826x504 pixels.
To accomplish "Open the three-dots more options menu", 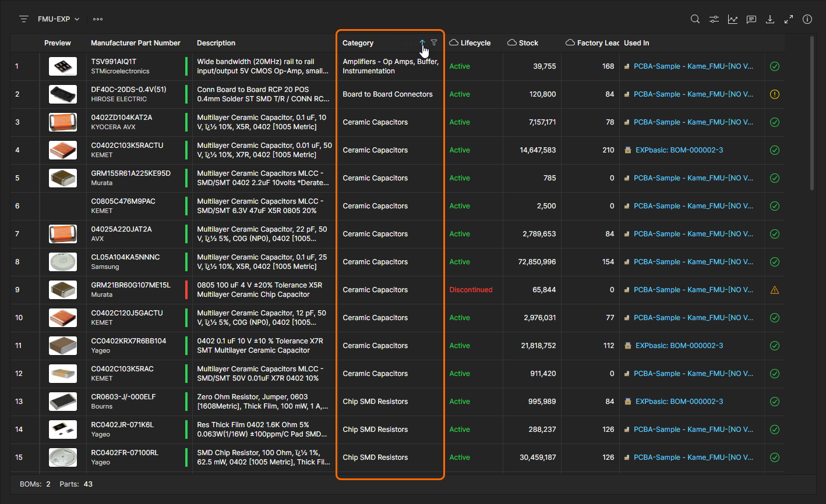I will pos(98,19).
